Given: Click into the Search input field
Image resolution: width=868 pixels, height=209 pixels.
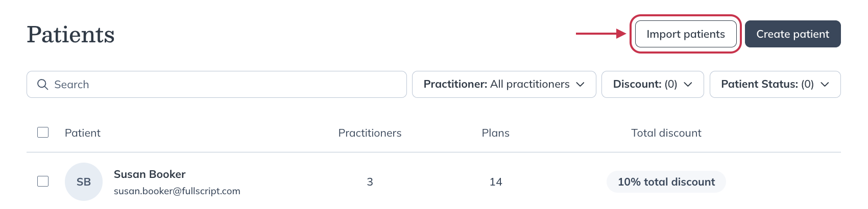Looking at the screenshot, I should coord(216,85).
